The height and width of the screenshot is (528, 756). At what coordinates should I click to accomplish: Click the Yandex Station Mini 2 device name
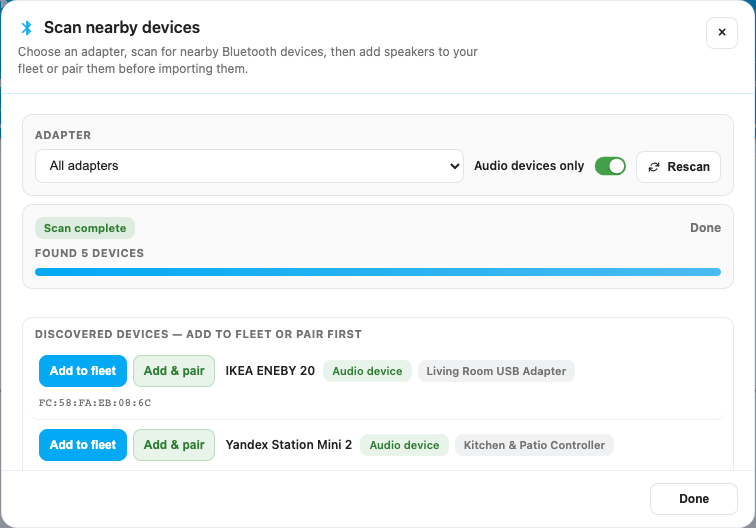[x=289, y=445]
